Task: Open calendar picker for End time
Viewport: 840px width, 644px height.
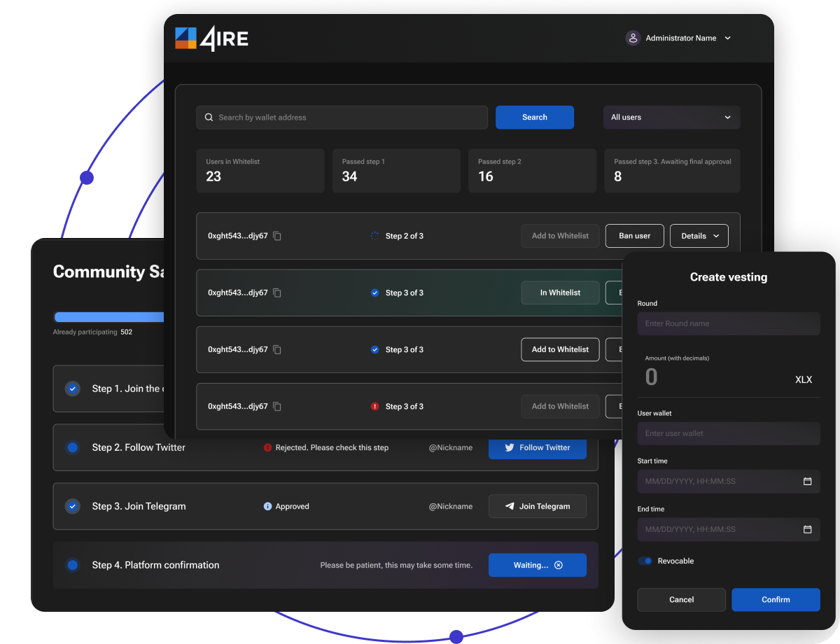Action: click(807, 529)
